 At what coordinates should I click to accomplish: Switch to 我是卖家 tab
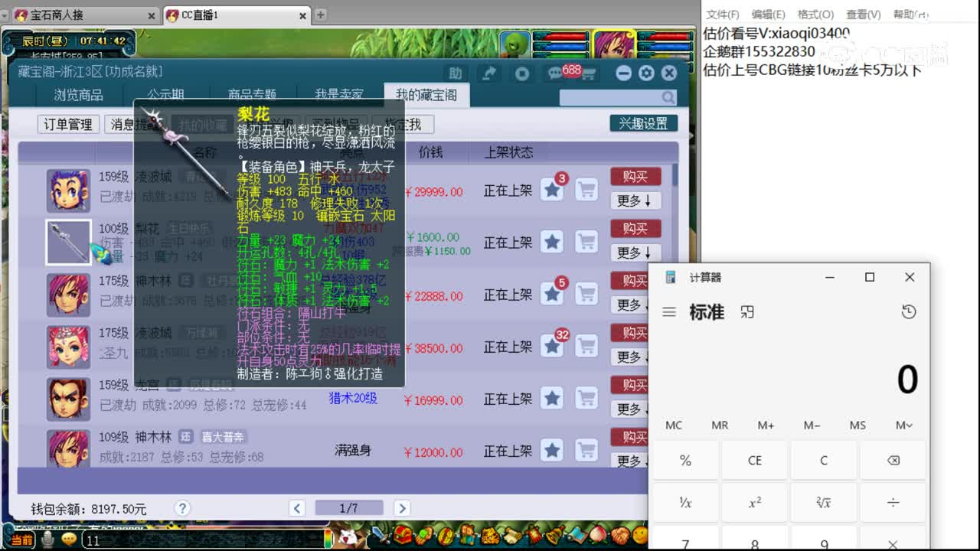[339, 95]
